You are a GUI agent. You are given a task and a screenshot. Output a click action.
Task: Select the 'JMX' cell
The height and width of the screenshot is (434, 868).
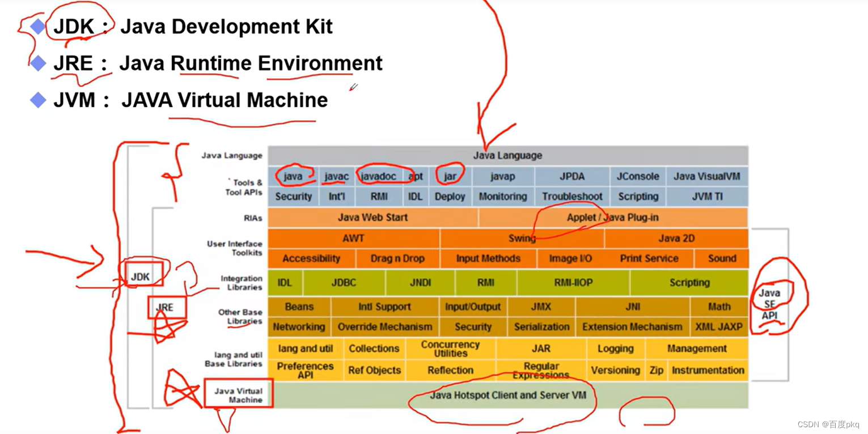(541, 307)
